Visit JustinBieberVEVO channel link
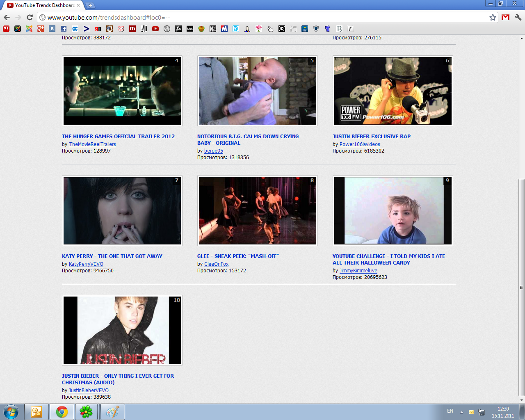Viewport: 525px width, 420px height. pos(89,390)
